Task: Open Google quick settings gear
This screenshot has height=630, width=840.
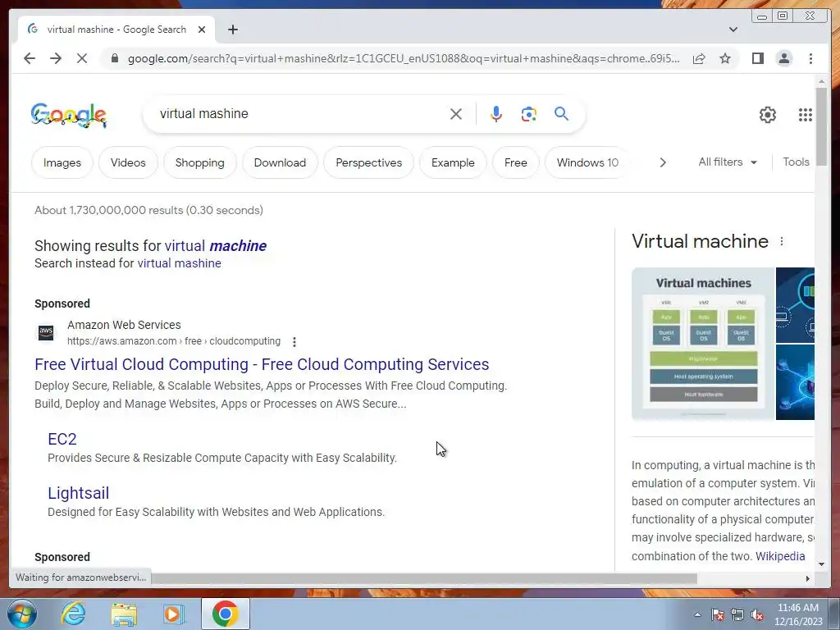Action: click(x=768, y=114)
